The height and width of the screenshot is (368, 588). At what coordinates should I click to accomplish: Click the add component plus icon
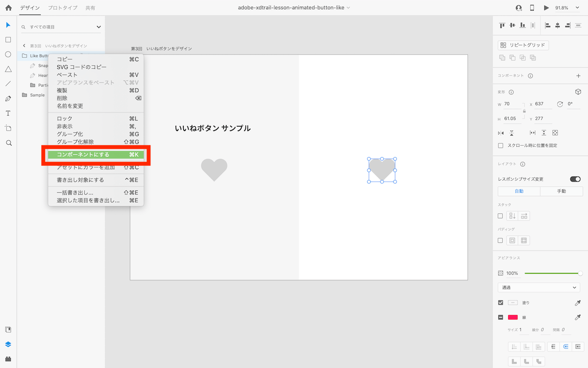point(578,76)
